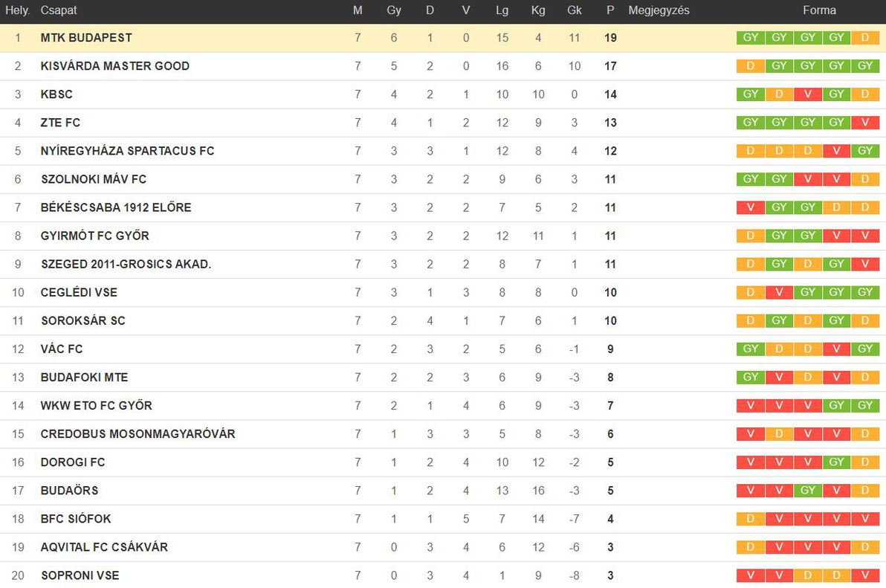The image size is (886, 588).
Task: Open the Kisvárda Master Good team page
Action: point(115,66)
